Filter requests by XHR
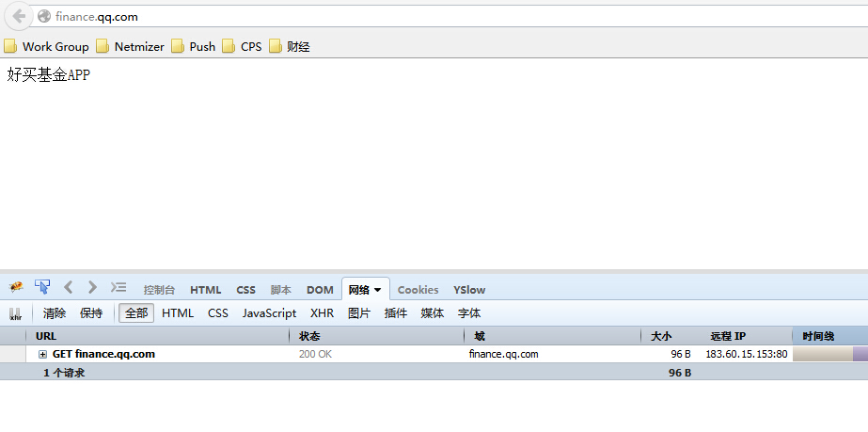Screen dimensions: 868x432 [x=322, y=313]
